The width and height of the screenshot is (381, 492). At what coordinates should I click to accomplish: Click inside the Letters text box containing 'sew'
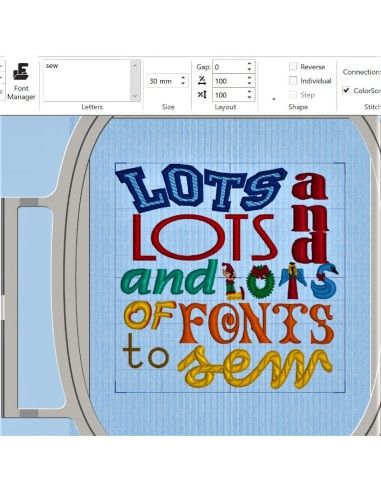click(87, 81)
